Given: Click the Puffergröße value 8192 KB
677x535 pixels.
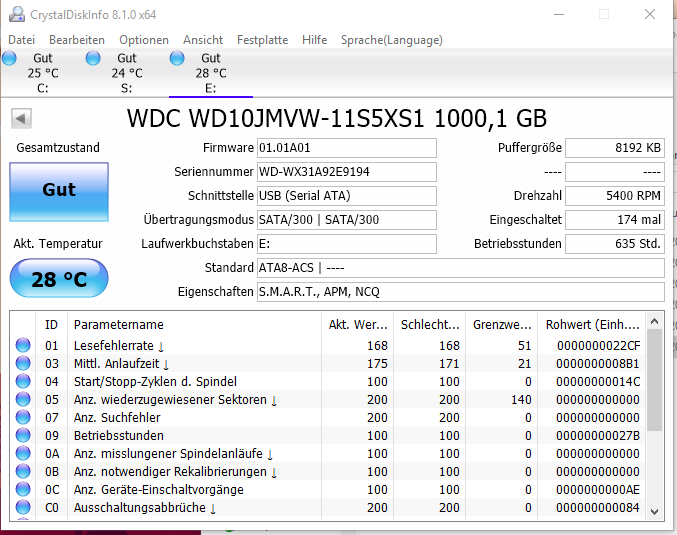Looking at the screenshot, I should 615,148.
